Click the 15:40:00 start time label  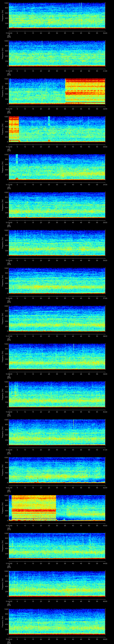click(x=9, y=450)
